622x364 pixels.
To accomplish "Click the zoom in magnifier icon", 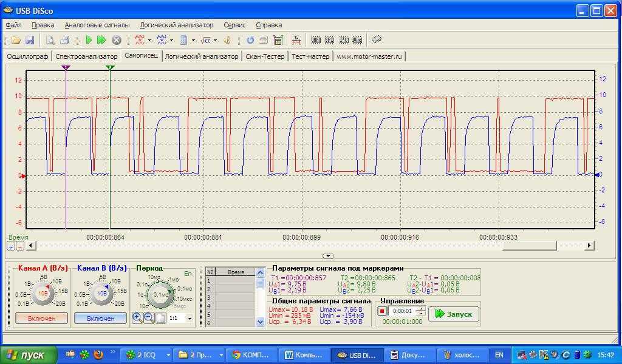I will [x=138, y=317].
